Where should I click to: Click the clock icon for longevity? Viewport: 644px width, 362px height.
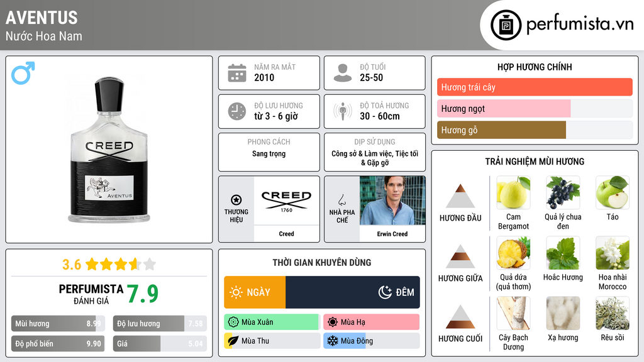coord(236,111)
